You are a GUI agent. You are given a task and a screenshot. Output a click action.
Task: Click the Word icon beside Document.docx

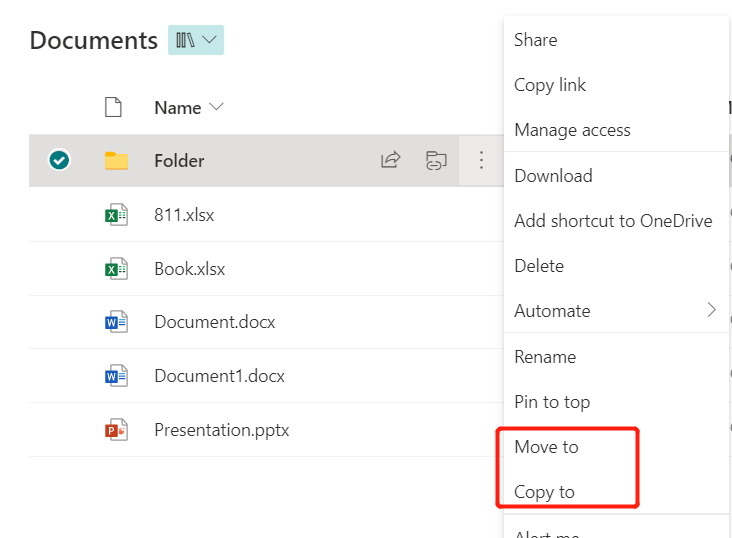(x=117, y=322)
